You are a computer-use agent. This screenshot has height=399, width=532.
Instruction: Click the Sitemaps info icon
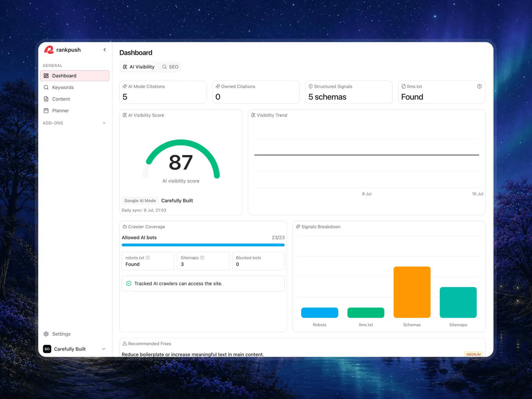click(x=202, y=258)
